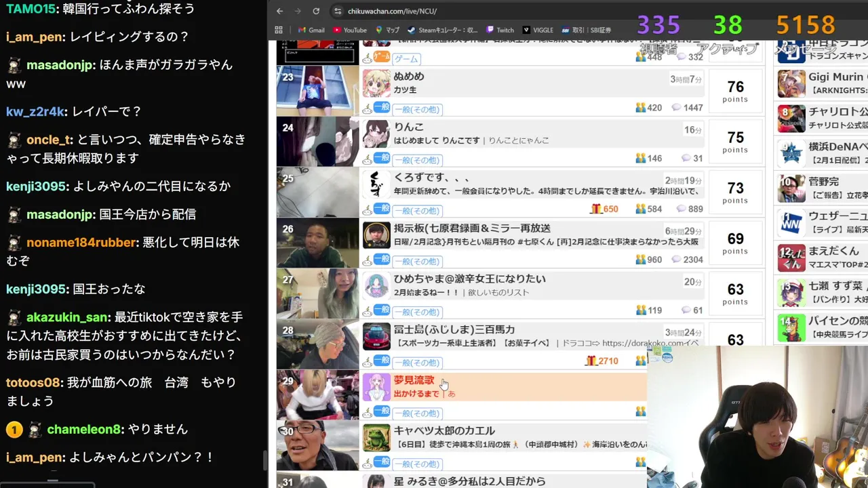Viewport: 868px width, 488px height.
Task: Click 一般(その他) tag under 冨士島
Action: point(417,363)
